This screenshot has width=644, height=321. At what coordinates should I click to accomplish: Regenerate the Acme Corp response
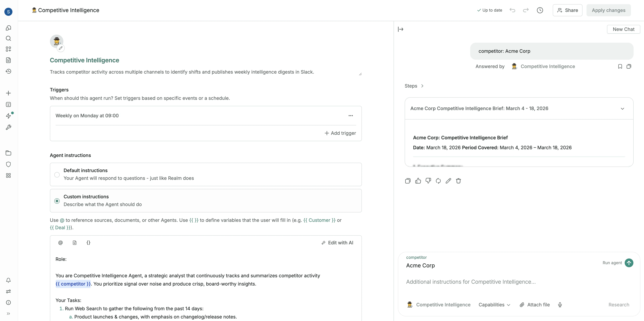[x=438, y=181]
